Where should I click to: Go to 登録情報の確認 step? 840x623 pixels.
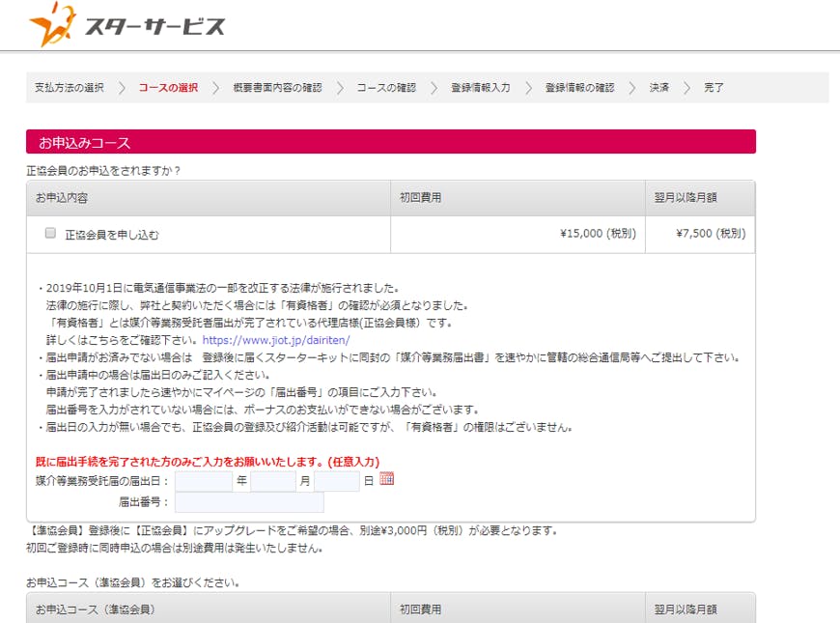tap(579, 88)
